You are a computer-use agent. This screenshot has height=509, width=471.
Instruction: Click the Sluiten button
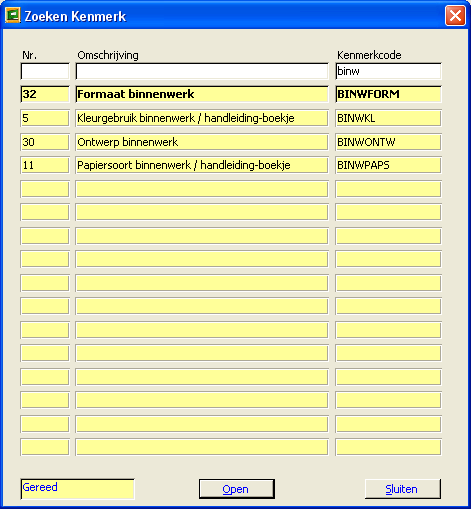(403, 489)
